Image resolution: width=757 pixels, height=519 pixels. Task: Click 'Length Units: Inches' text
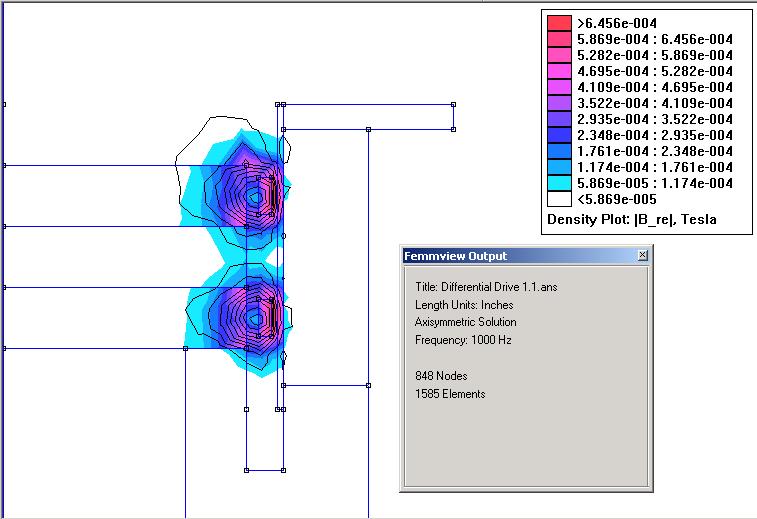point(464,305)
